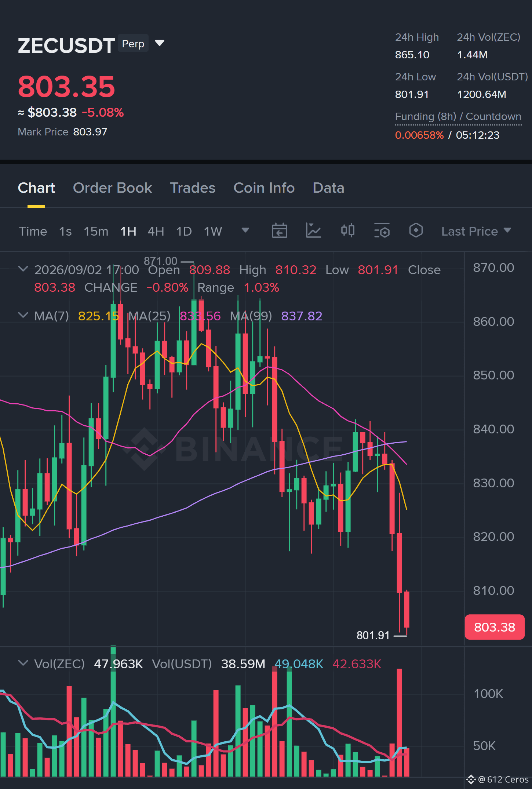Expand more timeframe options arrow
Image resolution: width=532 pixels, height=789 pixels.
(245, 230)
